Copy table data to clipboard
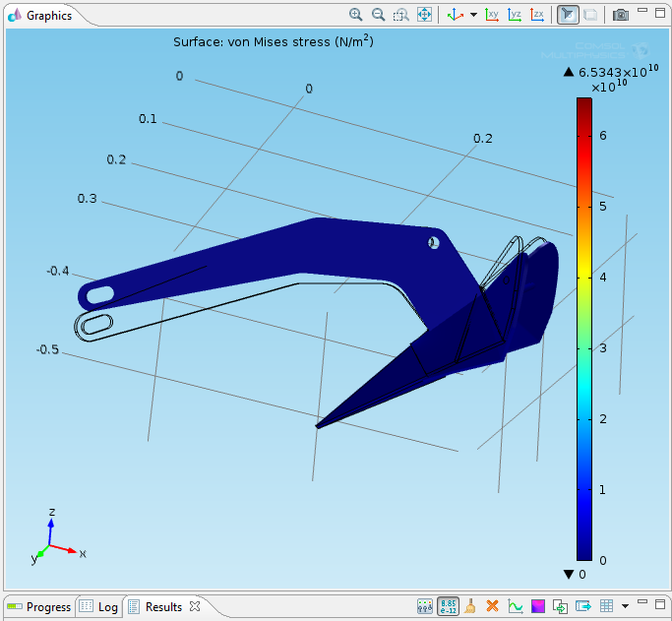This screenshot has height=621, width=672. [x=560, y=606]
